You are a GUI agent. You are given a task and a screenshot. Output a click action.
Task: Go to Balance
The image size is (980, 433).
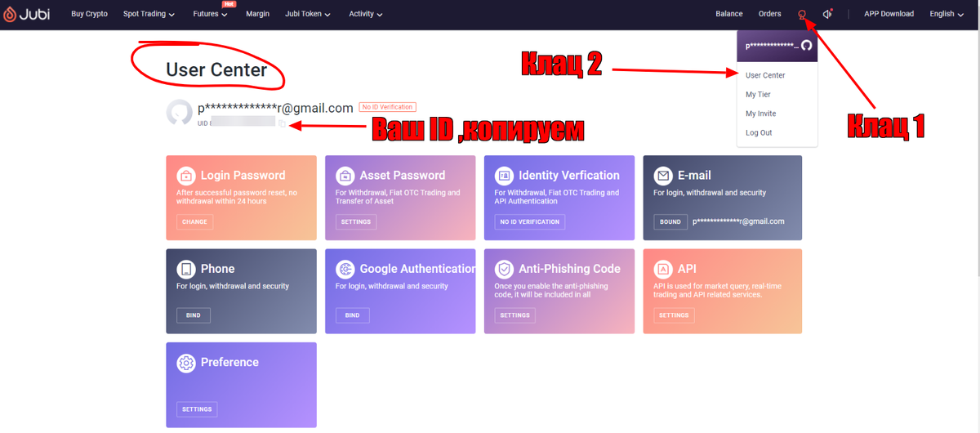pyautogui.click(x=729, y=14)
